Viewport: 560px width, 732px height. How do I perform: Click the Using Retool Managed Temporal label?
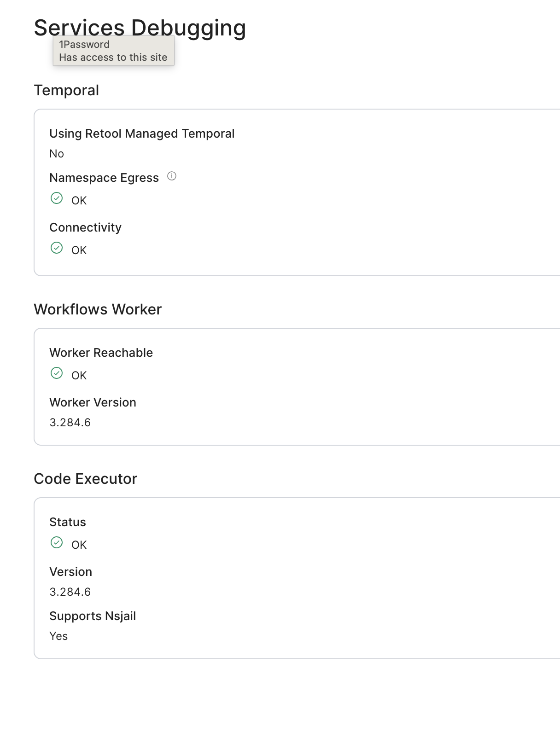click(x=142, y=134)
